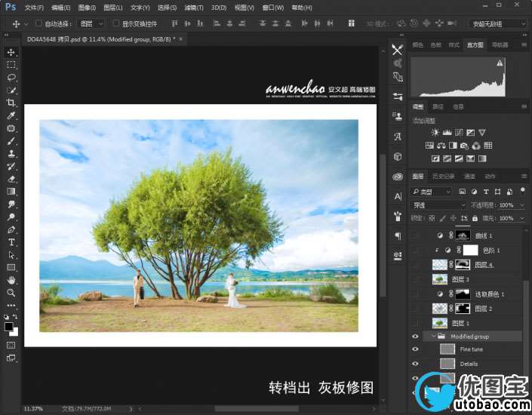The image size is (532, 415).
Task: Hide the Details layer
Action: pyautogui.click(x=415, y=364)
